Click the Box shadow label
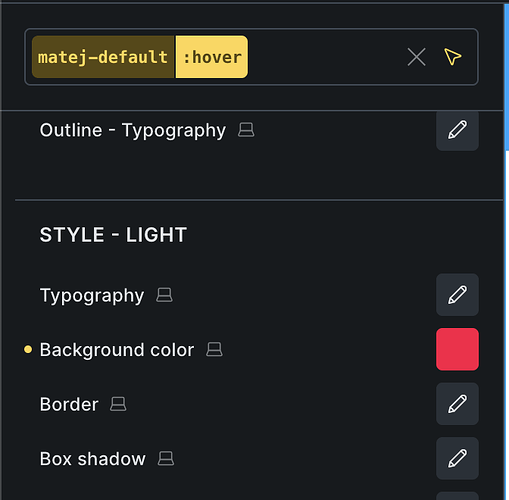Viewport: 509px width, 500px height. click(x=93, y=459)
